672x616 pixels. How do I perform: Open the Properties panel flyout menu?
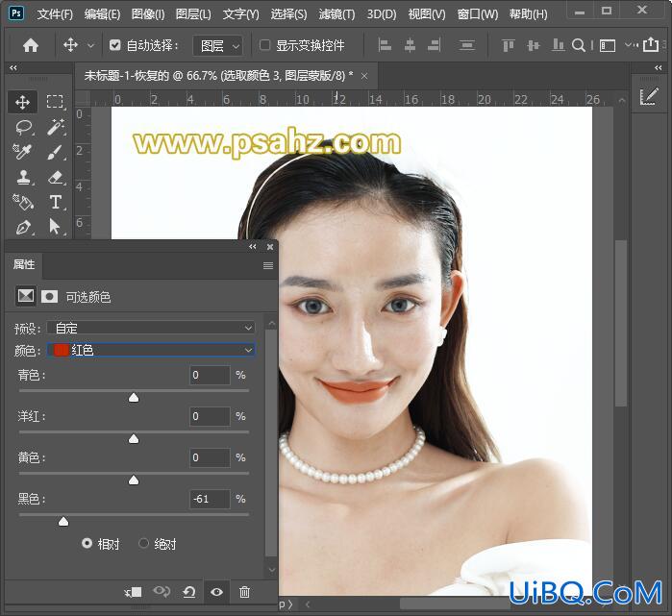268,265
